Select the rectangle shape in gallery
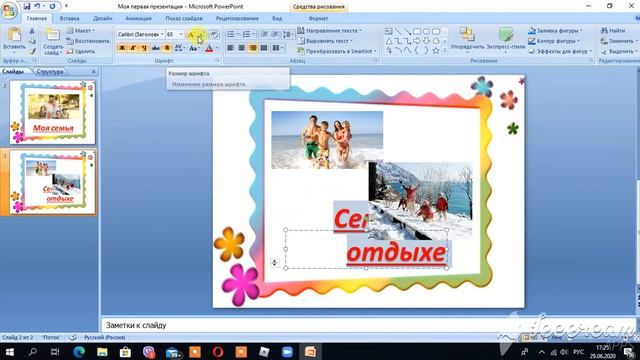 tap(417, 31)
